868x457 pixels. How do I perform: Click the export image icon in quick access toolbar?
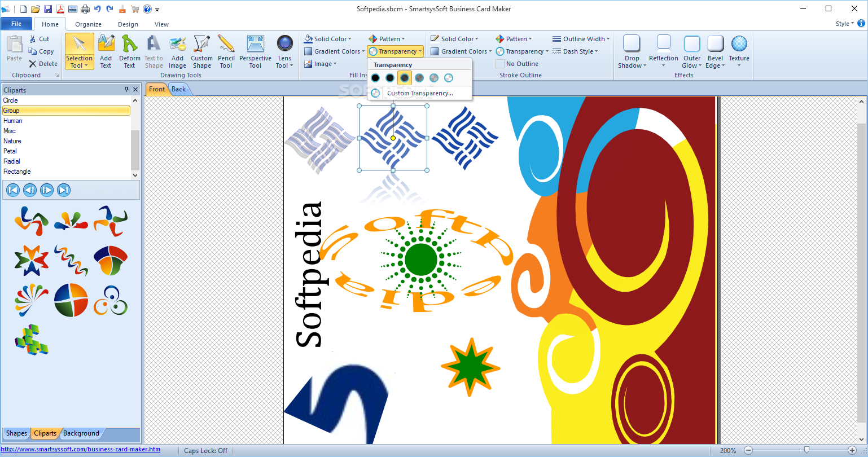click(73, 9)
